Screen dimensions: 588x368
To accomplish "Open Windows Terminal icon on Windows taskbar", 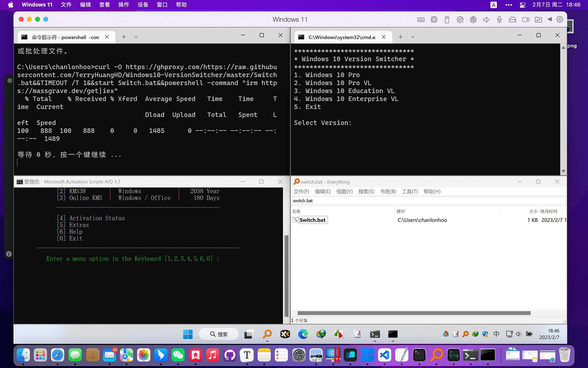I will point(375,334).
